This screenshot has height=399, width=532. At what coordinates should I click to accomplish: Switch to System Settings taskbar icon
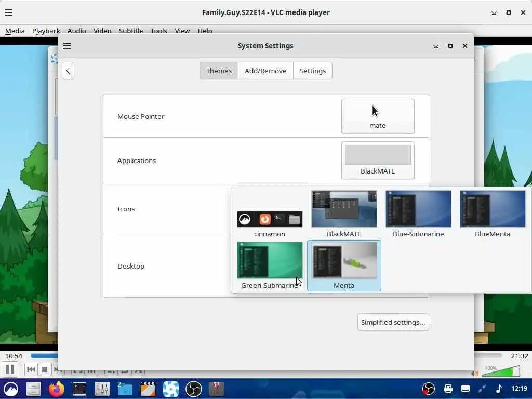pos(170,389)
